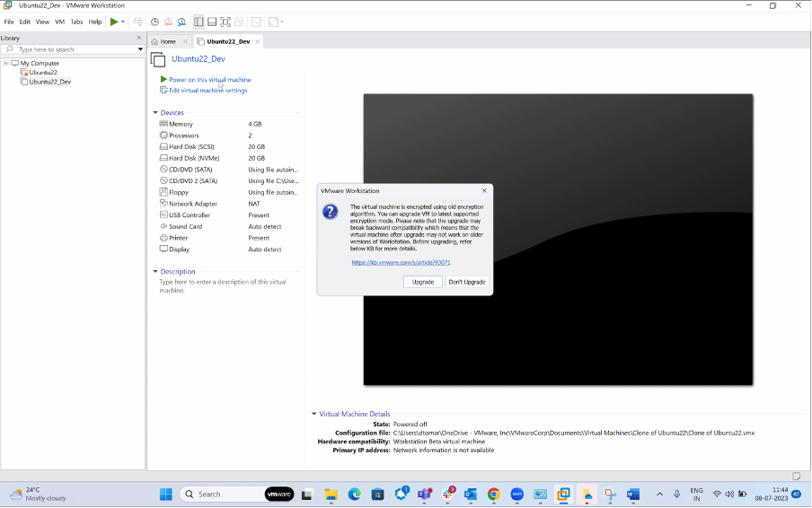Open the Edit menu
This screenshot has width=812, height=508.
(x=25, y=22)
